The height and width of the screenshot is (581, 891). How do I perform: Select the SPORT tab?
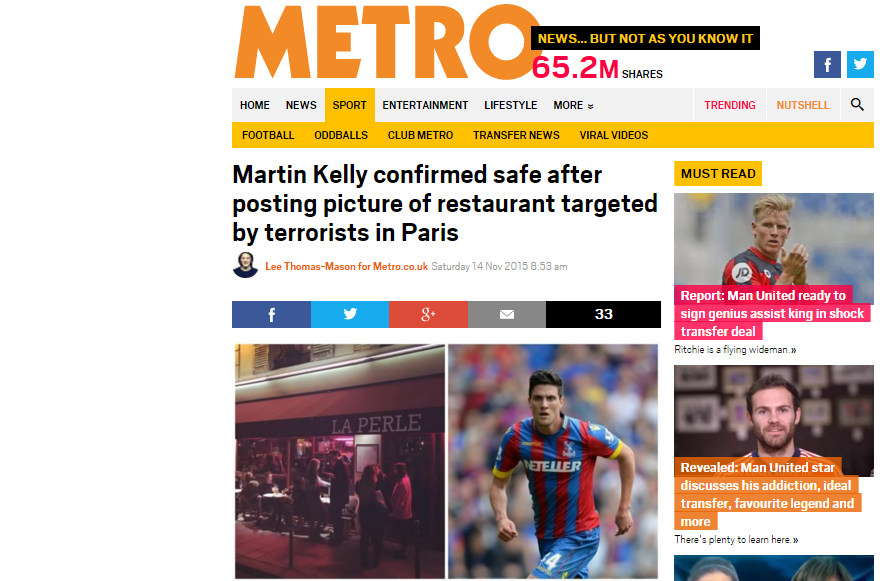349,105
